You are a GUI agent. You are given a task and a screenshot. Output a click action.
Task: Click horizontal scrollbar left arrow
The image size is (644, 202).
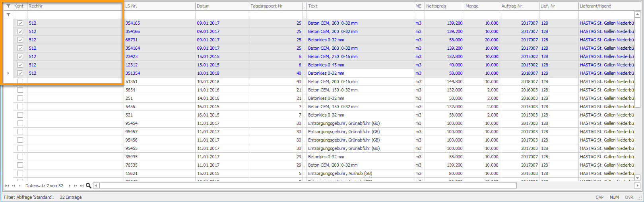coord(96,186)
